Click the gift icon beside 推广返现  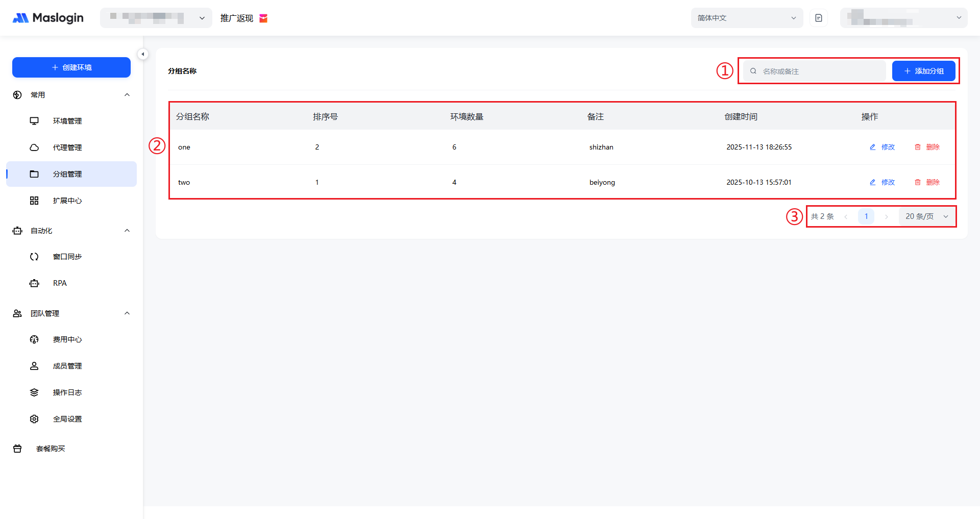coord(263,18)
